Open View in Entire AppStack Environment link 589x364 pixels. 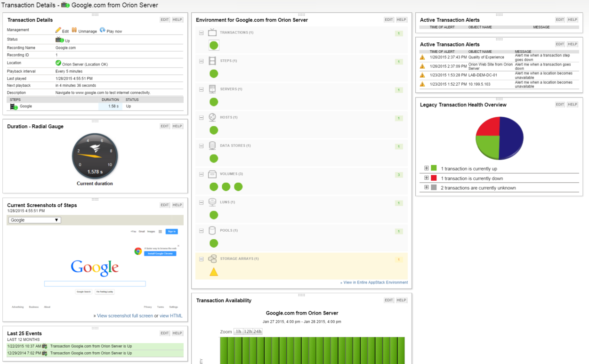tap(376, 283)
